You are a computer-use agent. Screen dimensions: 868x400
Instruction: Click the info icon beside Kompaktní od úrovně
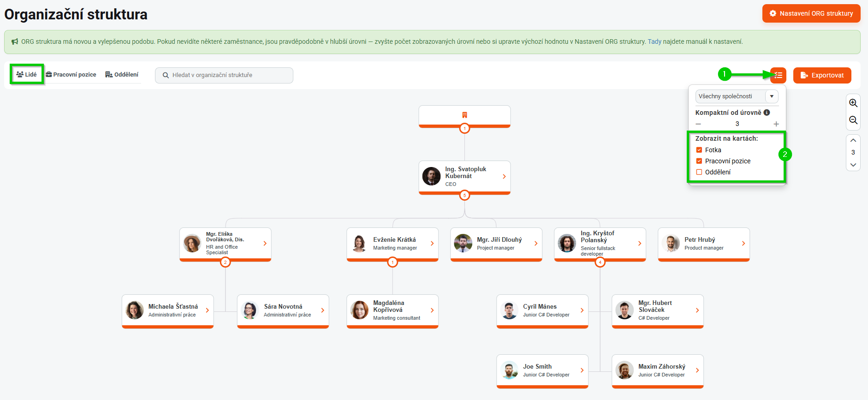[767, 113]
